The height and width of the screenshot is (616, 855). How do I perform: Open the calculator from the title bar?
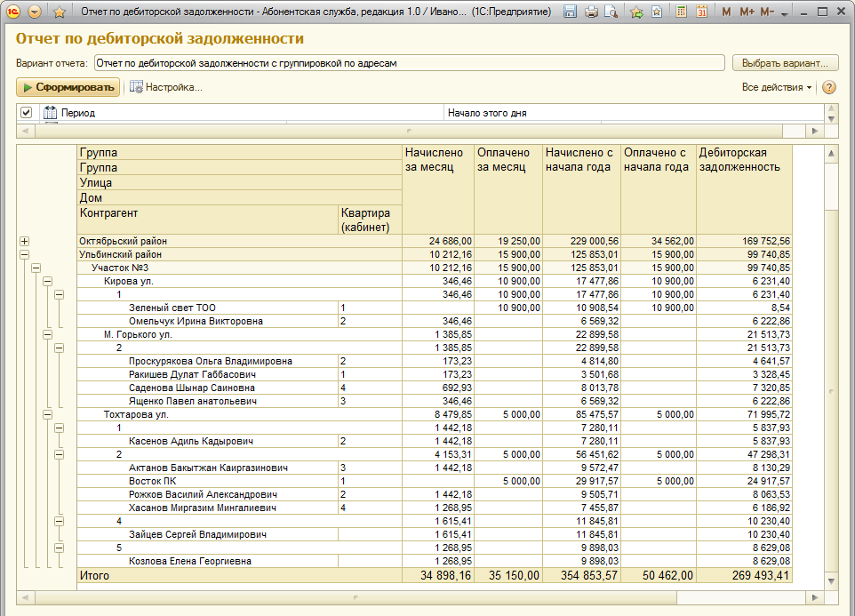tap(682, 12)
